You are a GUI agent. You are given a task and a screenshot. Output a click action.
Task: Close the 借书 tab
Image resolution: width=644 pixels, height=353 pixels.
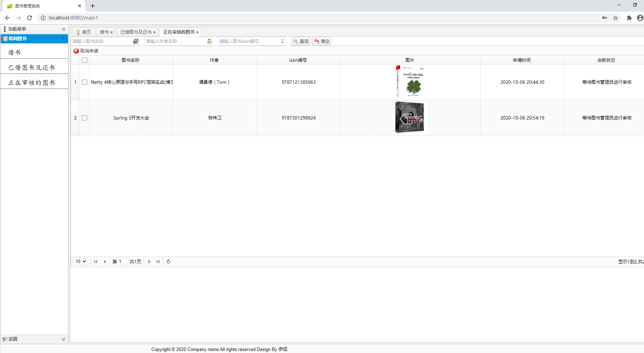pyautogui.click(x=112, y=32)
